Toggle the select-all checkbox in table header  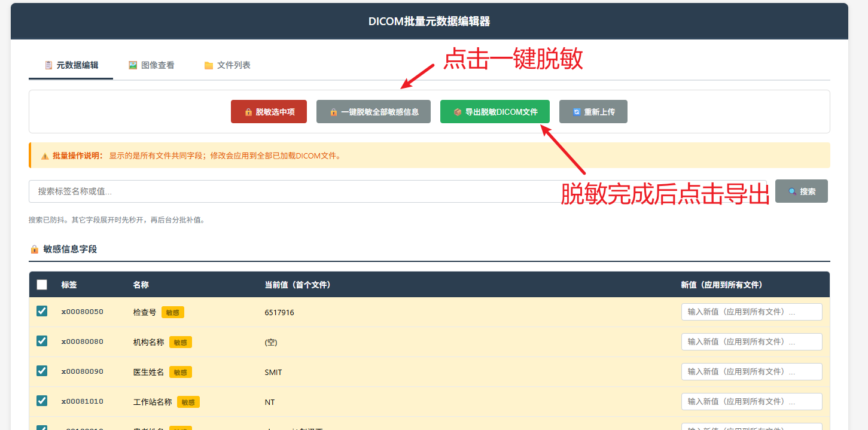(x=42, y=285)
